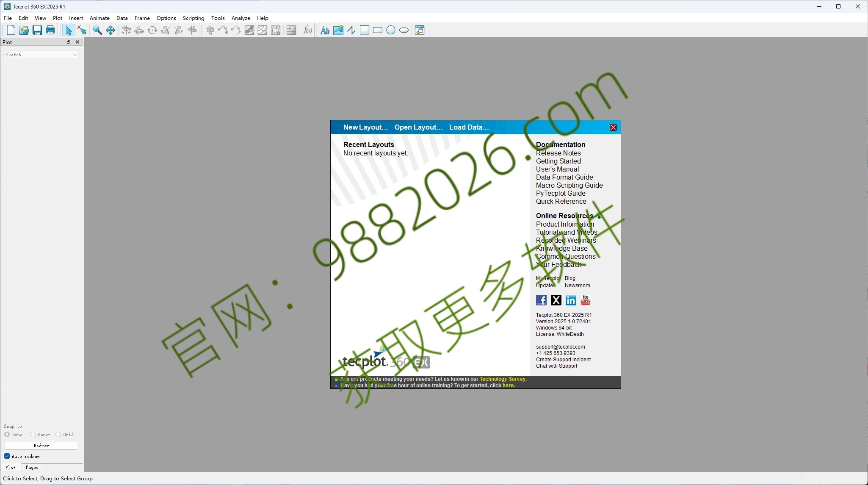Select the Selector arrow tool

point(69,30)
